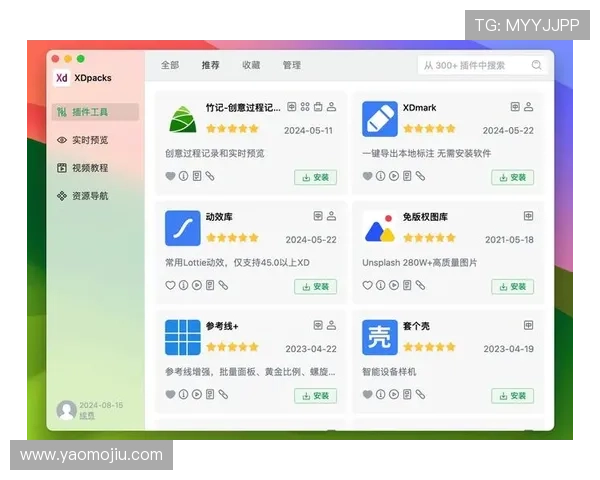
Task: Click the person icon on XDmark card header
Action: [x=528, y=107]
